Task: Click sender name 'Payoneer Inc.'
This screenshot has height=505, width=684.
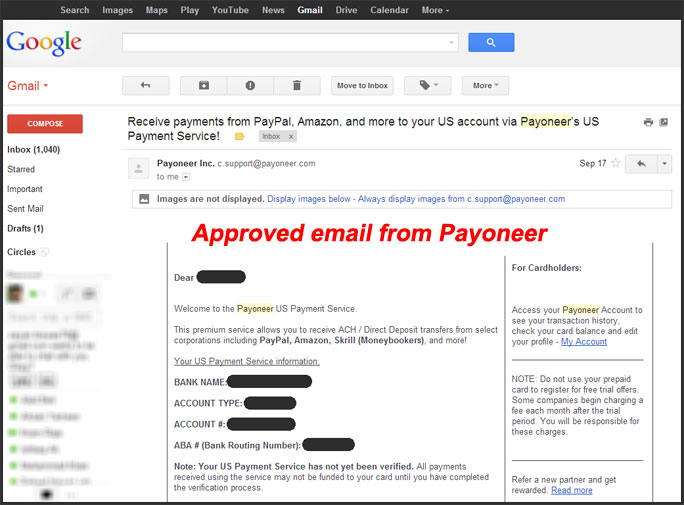Action: pyautogui.click(x=186, y=164)
